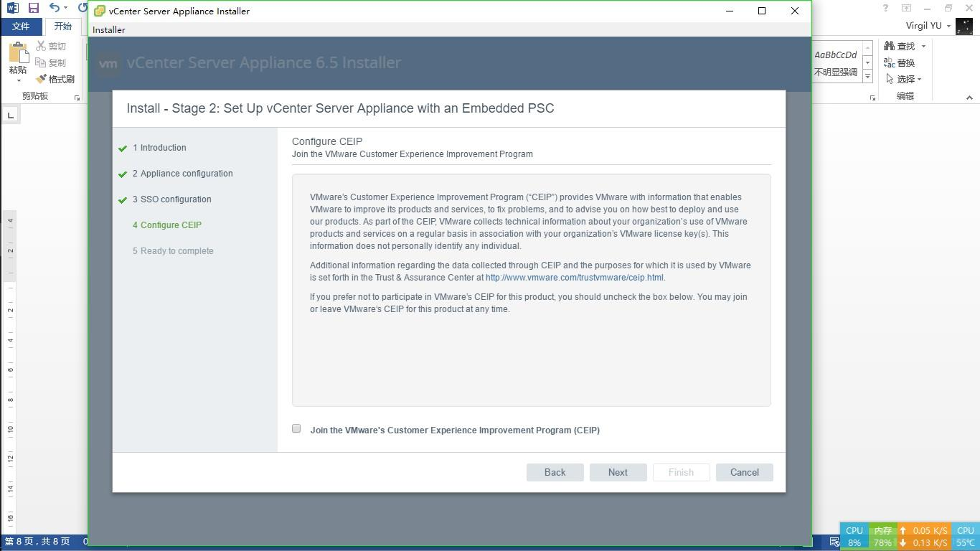Open the 查找 find dropdown arrow
The image size is (980, 551).
pos(923,46)
